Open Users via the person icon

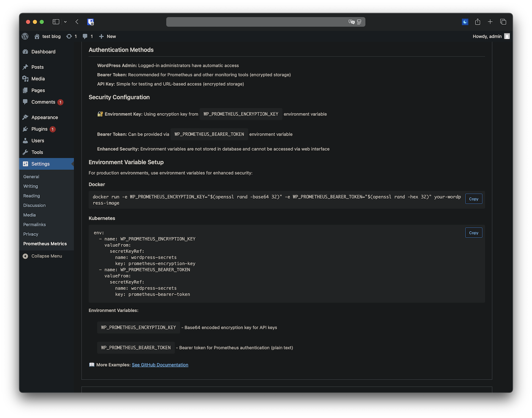[x=25, y=141]
